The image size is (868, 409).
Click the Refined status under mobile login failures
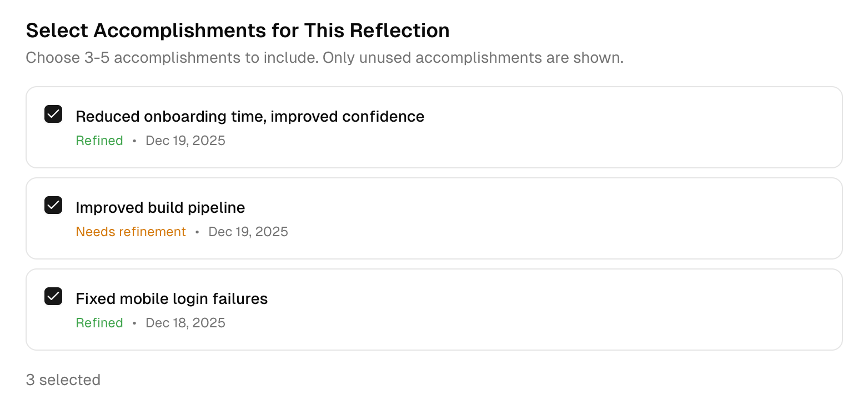[x=99, y=323]
